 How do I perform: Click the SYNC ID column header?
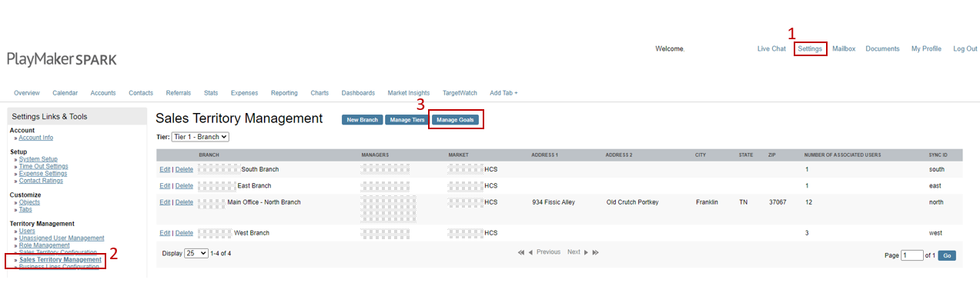pyautogui.click(x=938, y=155)
